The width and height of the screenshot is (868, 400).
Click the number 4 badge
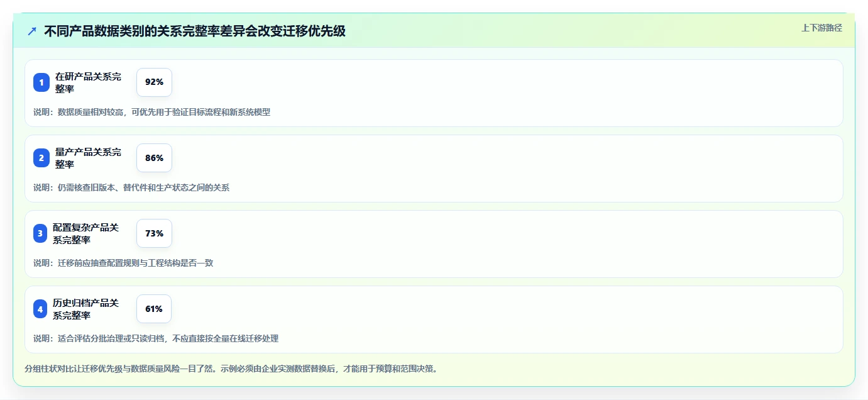click(x=40, y=309)
